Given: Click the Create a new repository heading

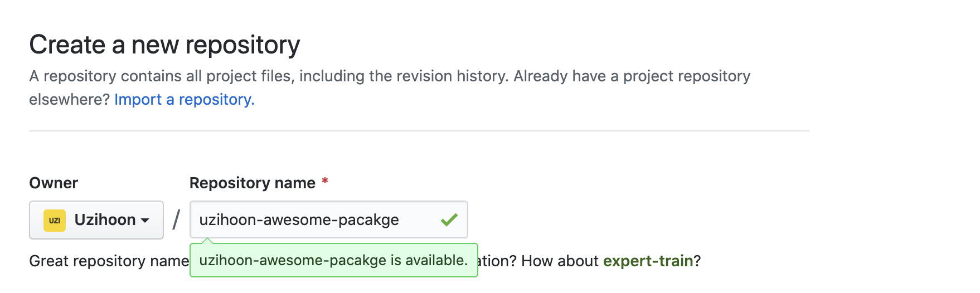Looking at the screenshot, I should (x=164, y=45).
